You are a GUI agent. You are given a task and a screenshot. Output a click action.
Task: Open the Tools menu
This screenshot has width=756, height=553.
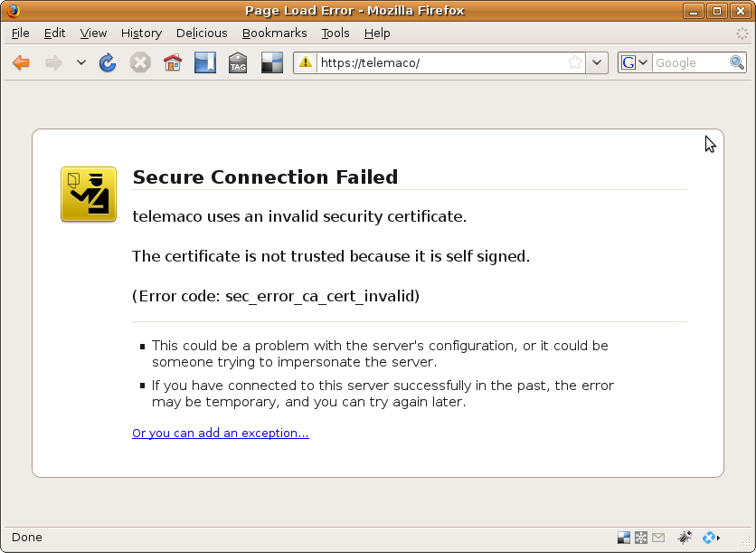(335, 33)
